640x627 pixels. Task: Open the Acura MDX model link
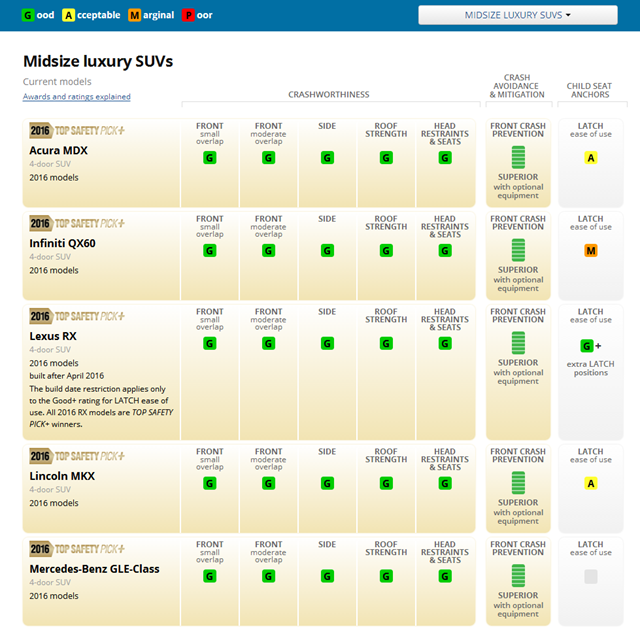click(60, 150)
